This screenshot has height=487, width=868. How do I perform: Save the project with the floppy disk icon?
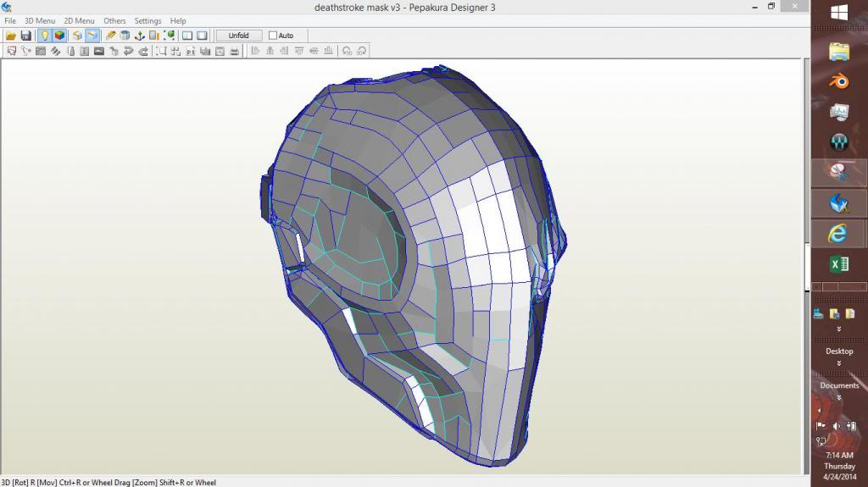point(25,36)
